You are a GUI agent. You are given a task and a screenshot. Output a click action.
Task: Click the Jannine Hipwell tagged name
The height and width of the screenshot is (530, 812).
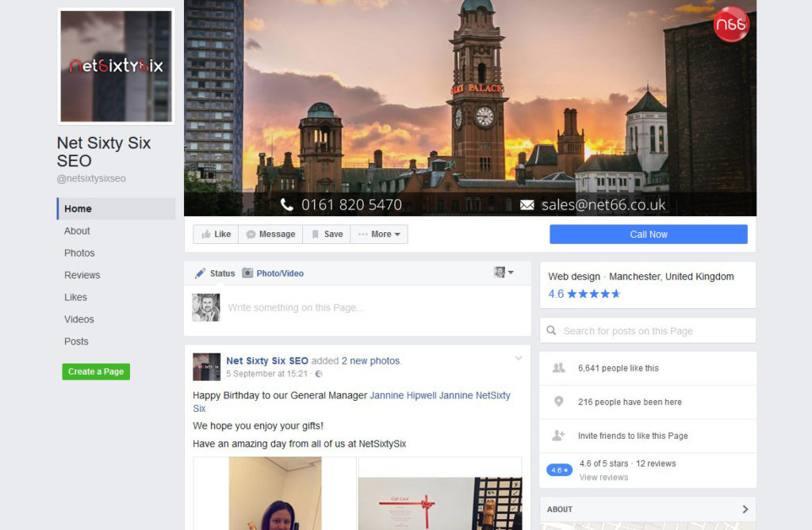point(404,395)
